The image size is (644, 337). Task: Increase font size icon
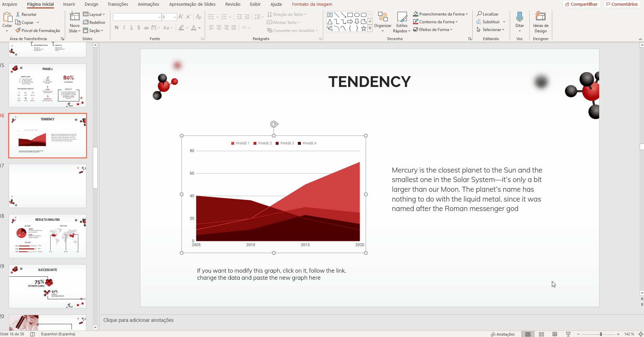181,17
